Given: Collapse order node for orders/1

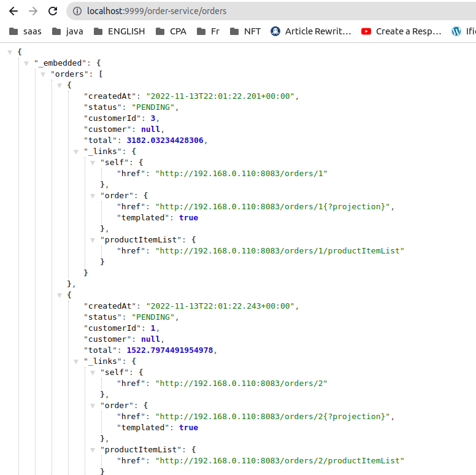Looking at the screenshot, I should pos(93,196).
